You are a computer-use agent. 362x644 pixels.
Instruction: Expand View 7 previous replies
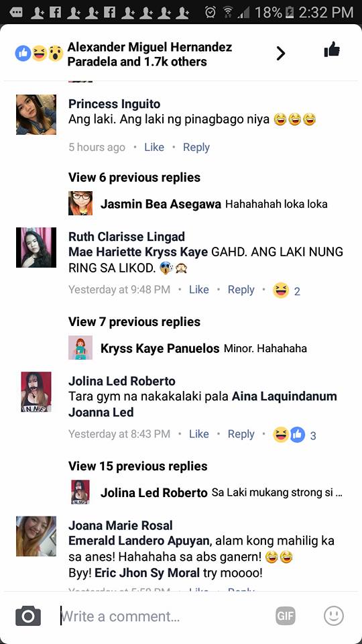pos(134,321)
